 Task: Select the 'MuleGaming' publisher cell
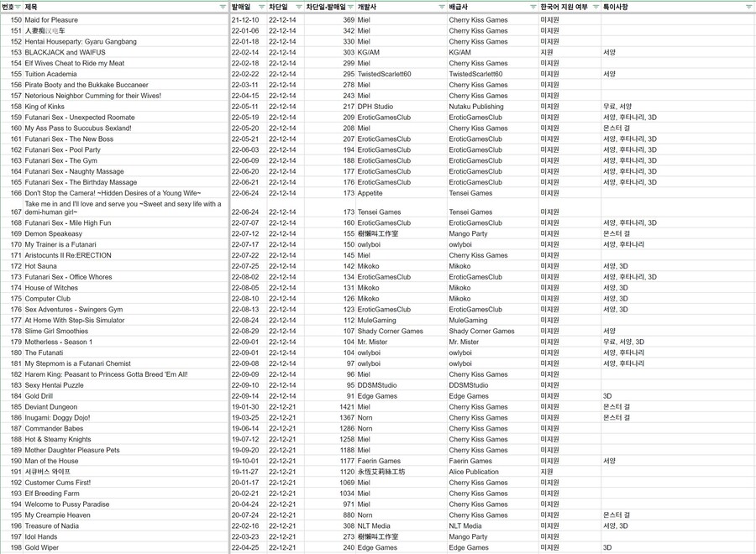[x=493, y=321]
